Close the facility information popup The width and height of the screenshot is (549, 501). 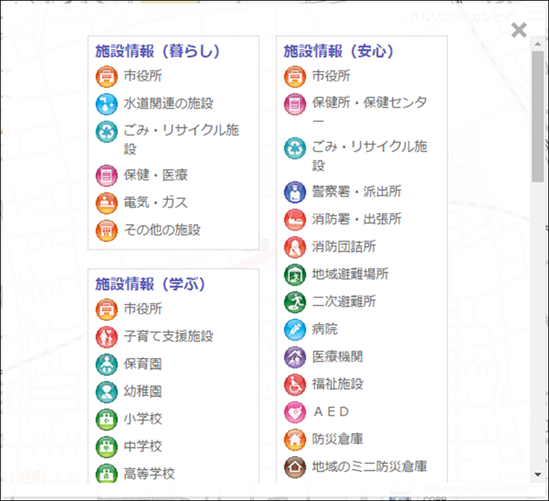[x=519, y=30]
